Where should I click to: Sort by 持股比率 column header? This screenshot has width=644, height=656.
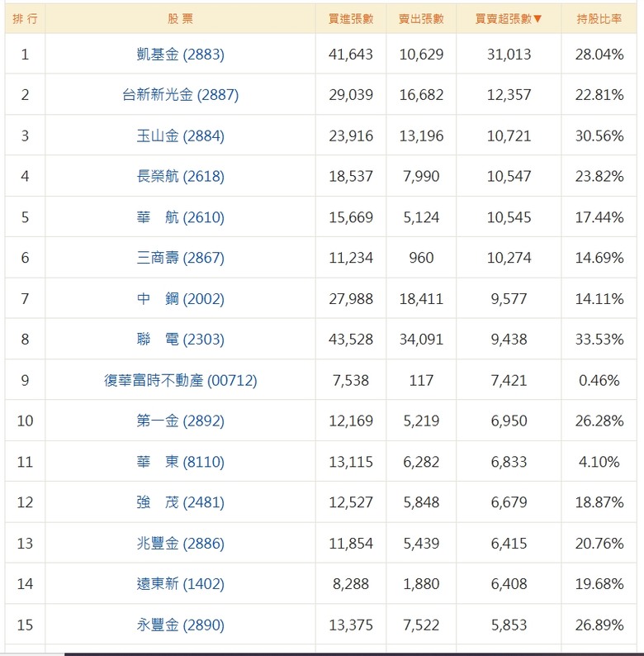599,19
